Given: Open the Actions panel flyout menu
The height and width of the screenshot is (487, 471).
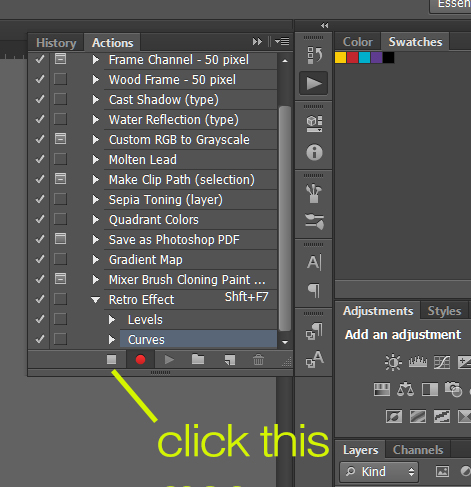Looking at the screenshot, I should 282,42.
